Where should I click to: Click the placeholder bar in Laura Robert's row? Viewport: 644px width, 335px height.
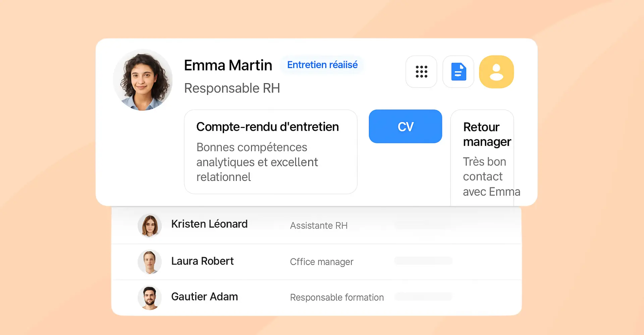pyautogui.click(x=423, y=261)
